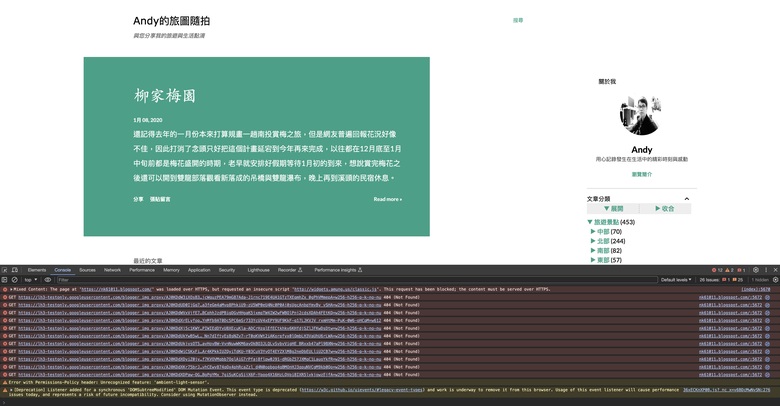Image resolution: width=780 pixels, height=406 pixels.
Task: Open the issues badge beside warnings counter
Action: [741, 270]
